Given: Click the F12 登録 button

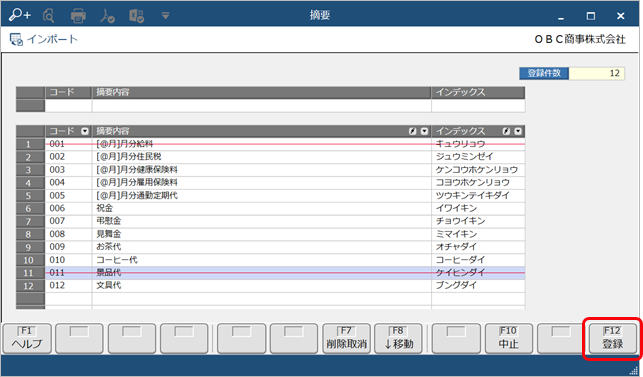Looking at the screenshot, I should [x=613, y=338].
